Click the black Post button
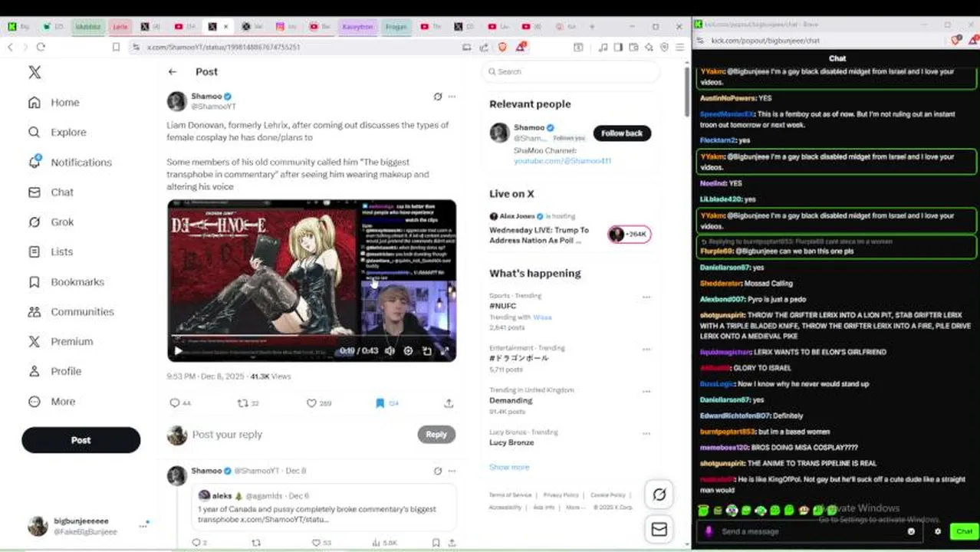Image resolution: width=980 pixels, height=552 pixels. (81, 440)
